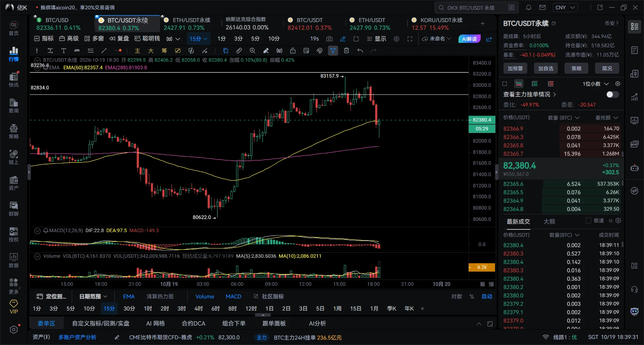Open the VIP diamond icon
Screen dimensions: 644x345
[x=13, y=307]
